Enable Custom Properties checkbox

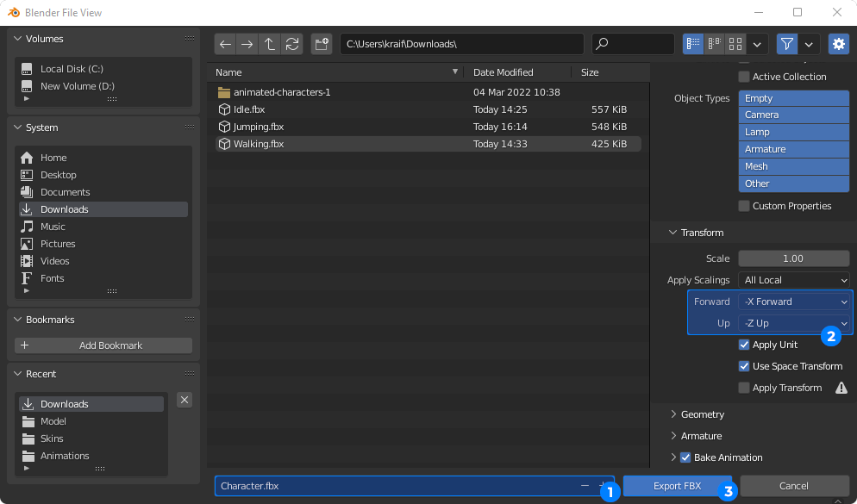pyautogui.click(x=744, y=206)
